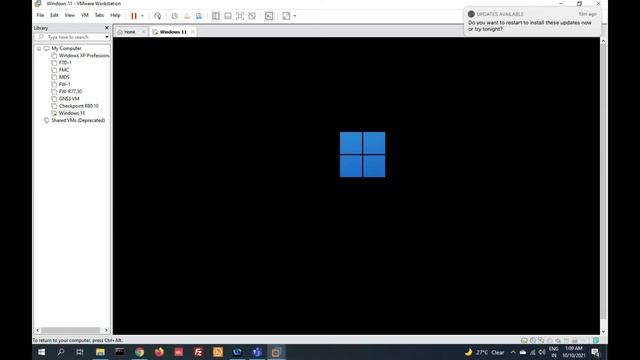Open the power options dropdown arrow beside pause
Screen dimensions: 640x360
(142, 16)
